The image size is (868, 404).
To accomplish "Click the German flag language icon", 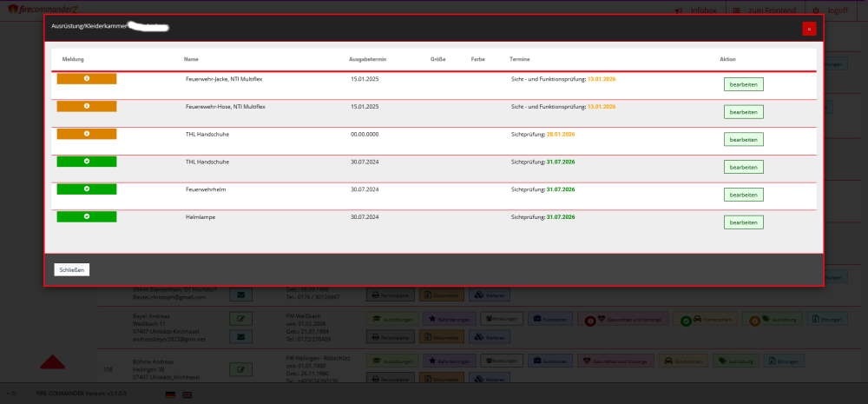I will [170, 394].
